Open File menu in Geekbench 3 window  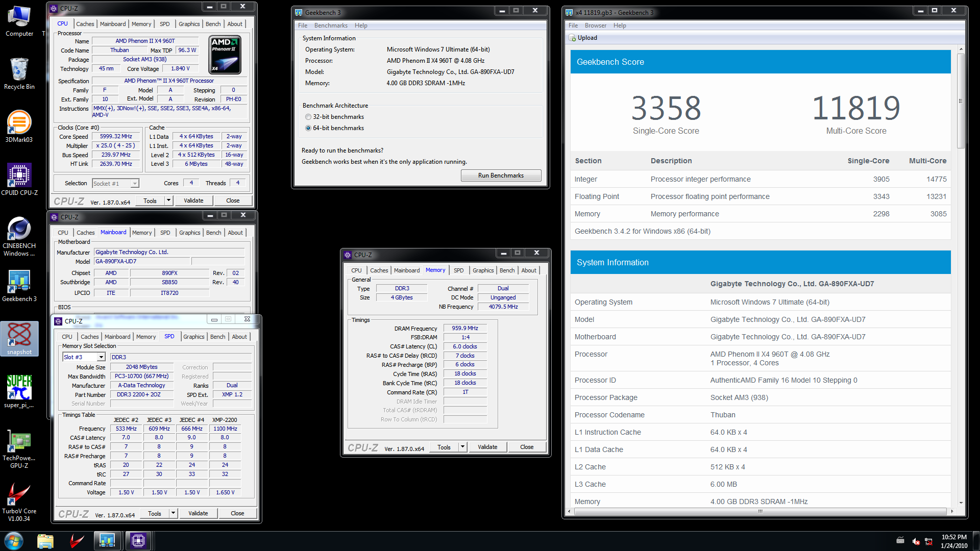[x=303, y=26]
